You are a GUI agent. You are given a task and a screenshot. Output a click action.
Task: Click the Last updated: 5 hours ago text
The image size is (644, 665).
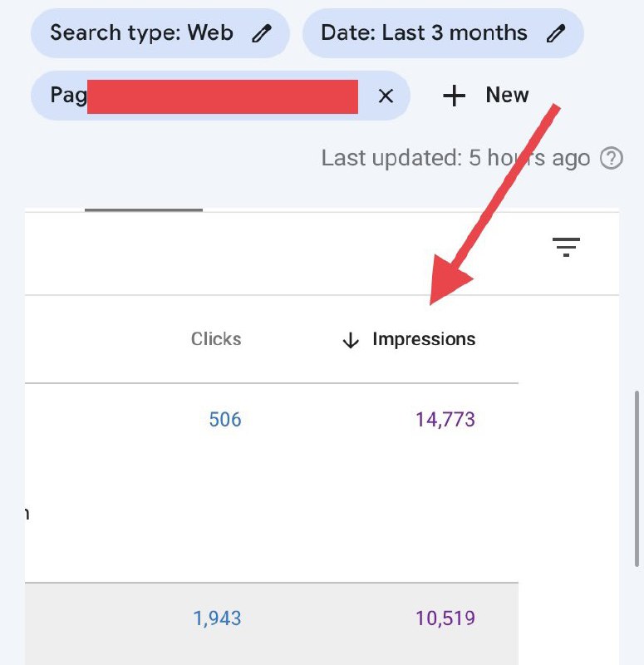point(455,158)
